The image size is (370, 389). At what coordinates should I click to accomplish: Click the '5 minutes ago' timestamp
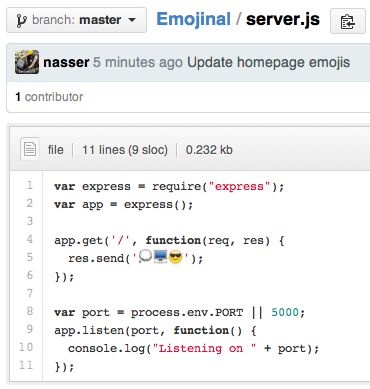tap(138, 62)
